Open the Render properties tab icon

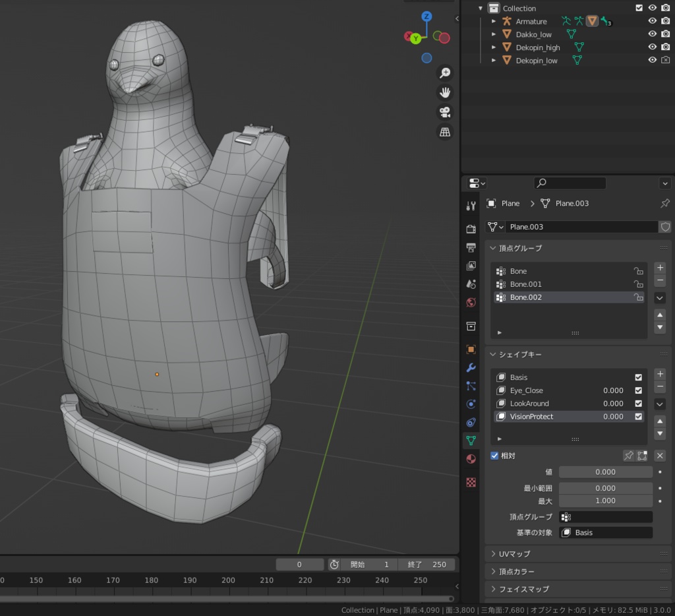click(x=471, y=229)
